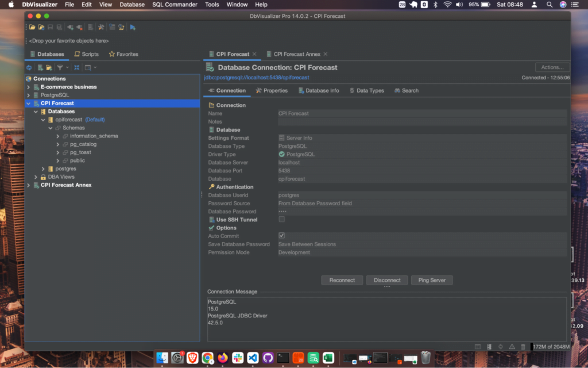Open the Search sub-tab
Image resolution: width=588 pixels, height=368 pixels.
tap(407, 90)
